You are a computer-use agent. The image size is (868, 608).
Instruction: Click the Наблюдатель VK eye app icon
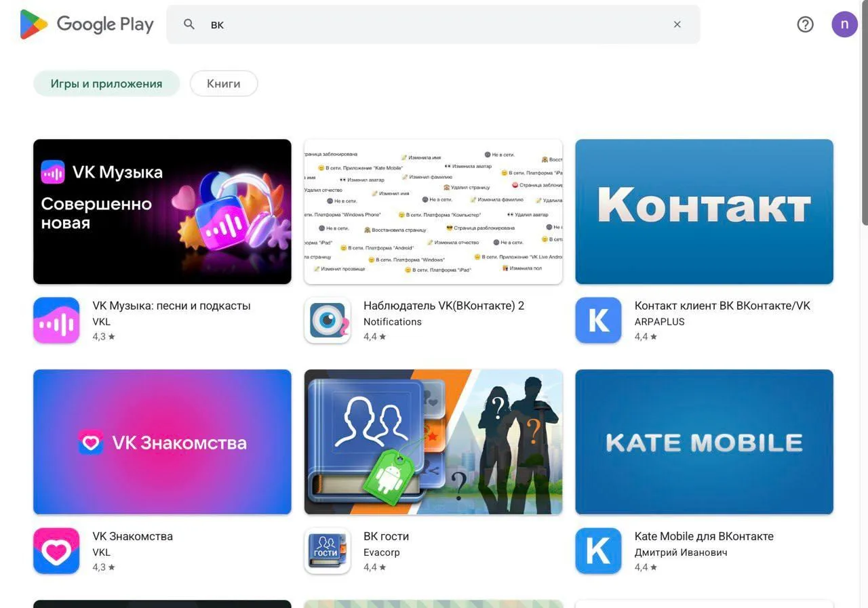tap(328, 320)
